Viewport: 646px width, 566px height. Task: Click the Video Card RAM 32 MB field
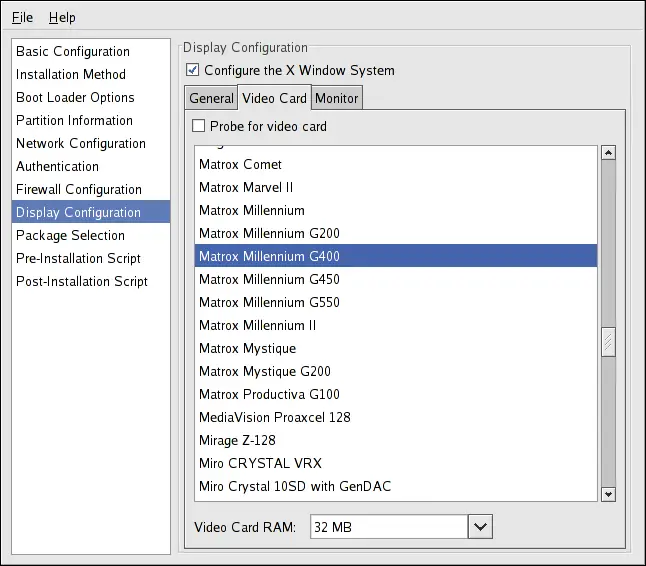(x=387, y=526)
